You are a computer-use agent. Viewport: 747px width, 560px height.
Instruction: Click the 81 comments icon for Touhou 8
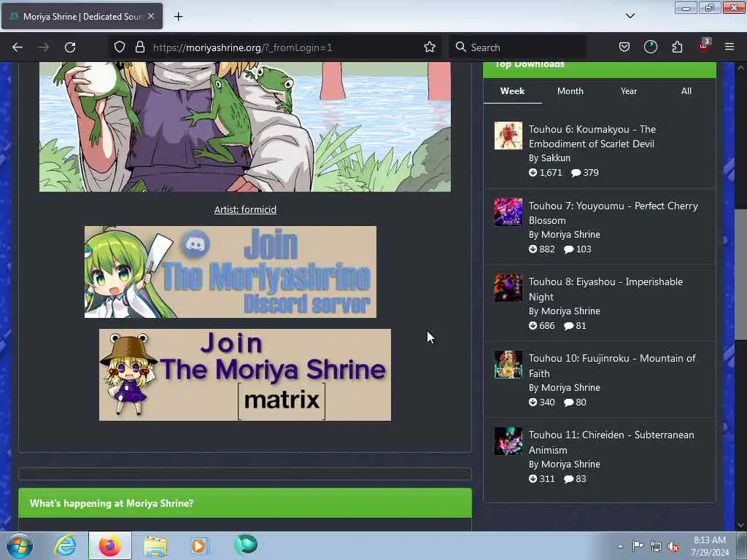click(569, 326)
